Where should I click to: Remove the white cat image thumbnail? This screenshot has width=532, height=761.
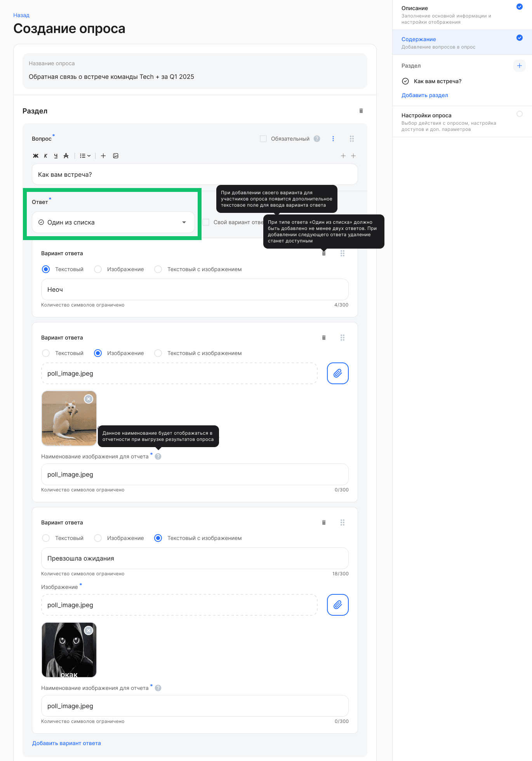[89, 399]
